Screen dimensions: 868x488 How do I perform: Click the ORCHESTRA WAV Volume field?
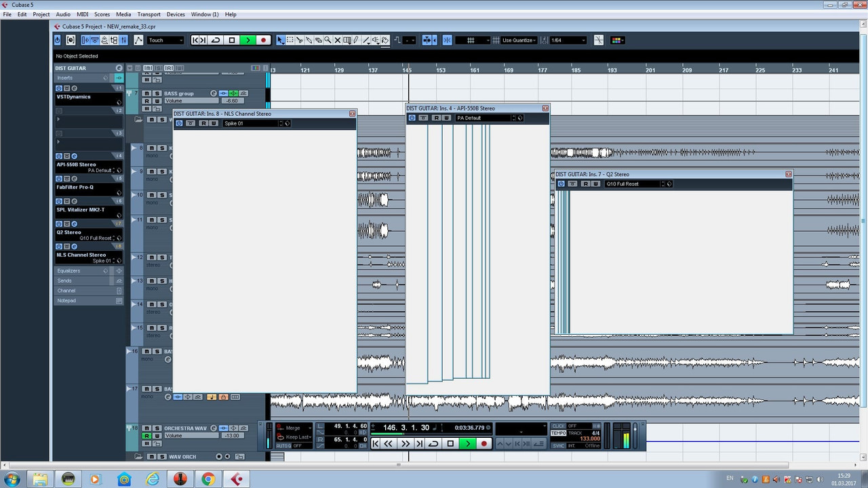[x=192, y=436]
